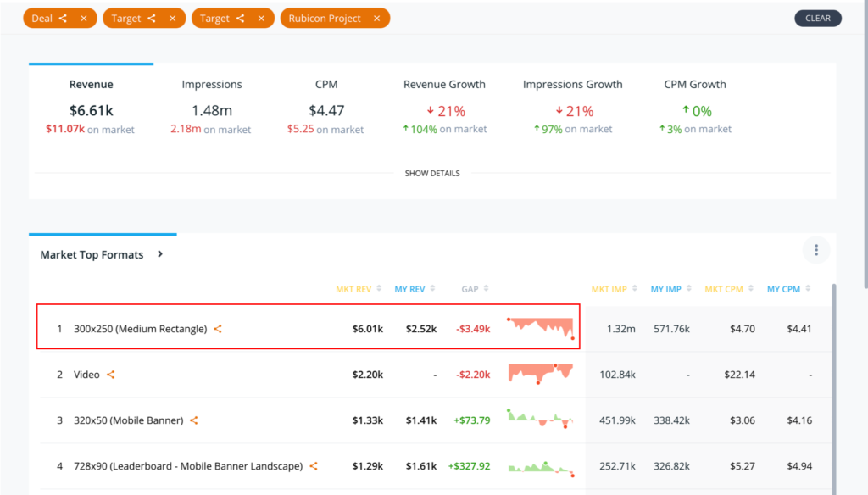Sort by MKT CPM column
Screen dimensions: 868x495
729,289
